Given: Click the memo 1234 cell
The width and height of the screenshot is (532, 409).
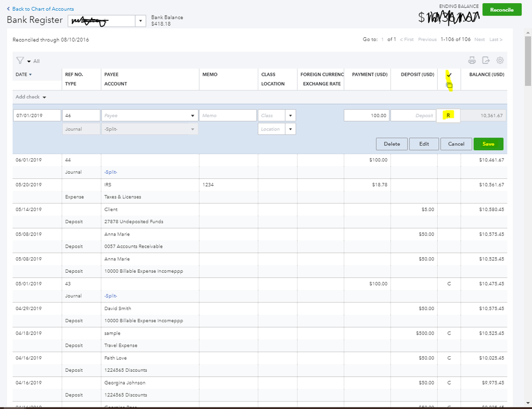Looking at the screenshot, I should pos(208,185).
